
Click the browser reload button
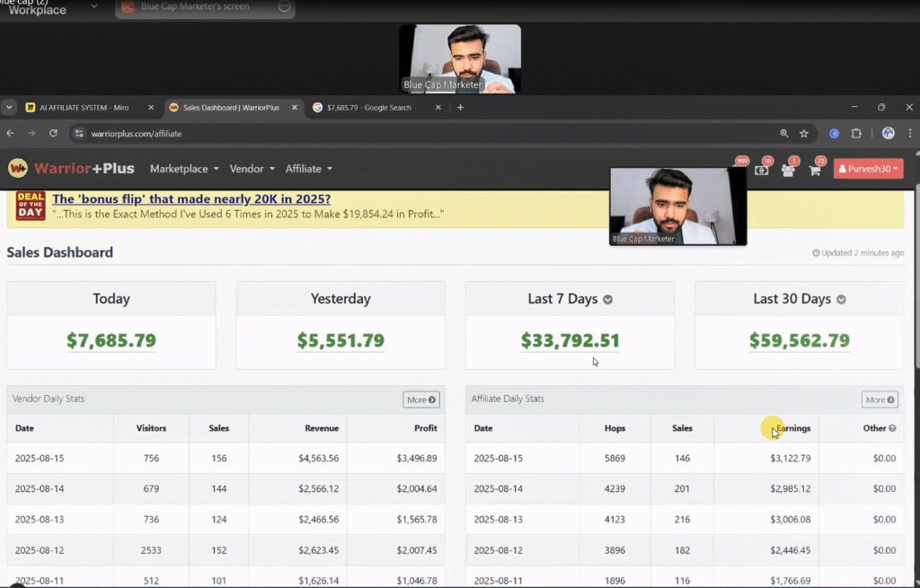(53, 133)
